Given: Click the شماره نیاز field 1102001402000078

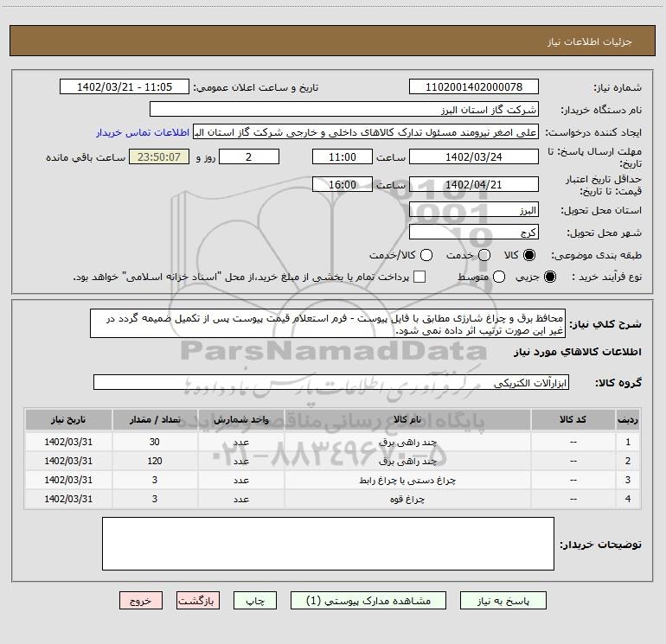Looking at the screenshot, I should coord(474,86).
